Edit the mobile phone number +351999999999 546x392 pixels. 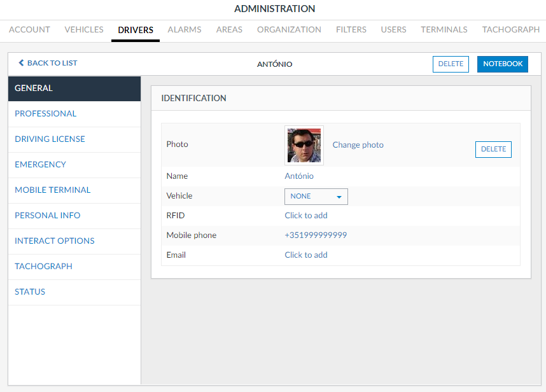coord(315,235)
